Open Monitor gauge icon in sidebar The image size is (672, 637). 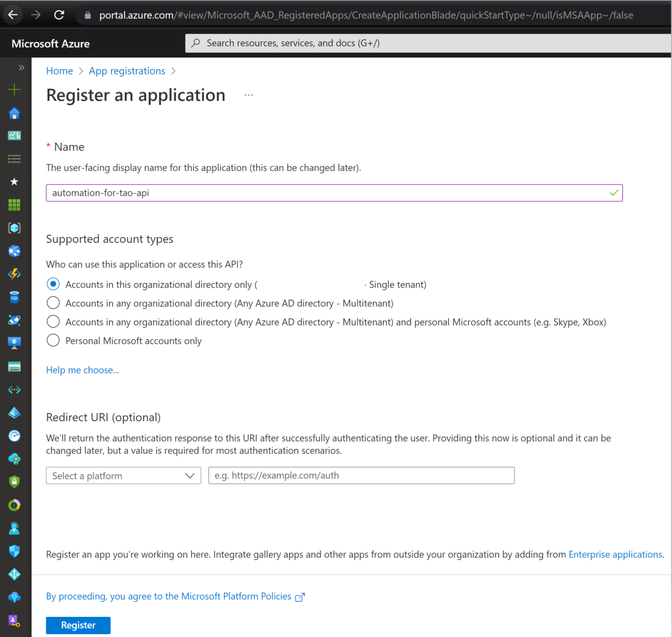click(x=14, y=436)
